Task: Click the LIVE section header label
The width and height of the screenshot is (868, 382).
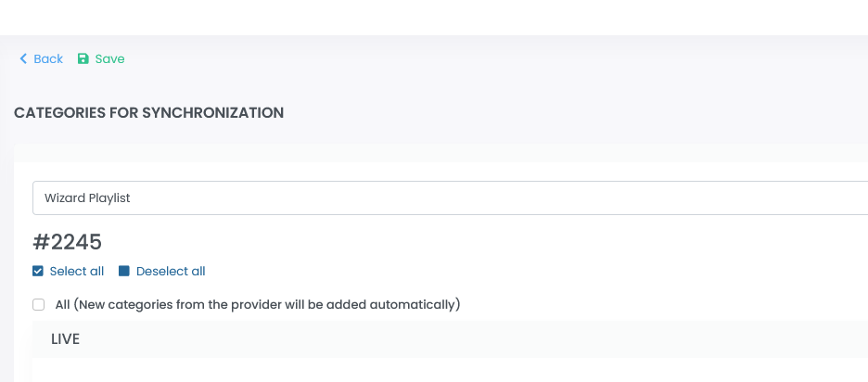Action: coord(65,339)
